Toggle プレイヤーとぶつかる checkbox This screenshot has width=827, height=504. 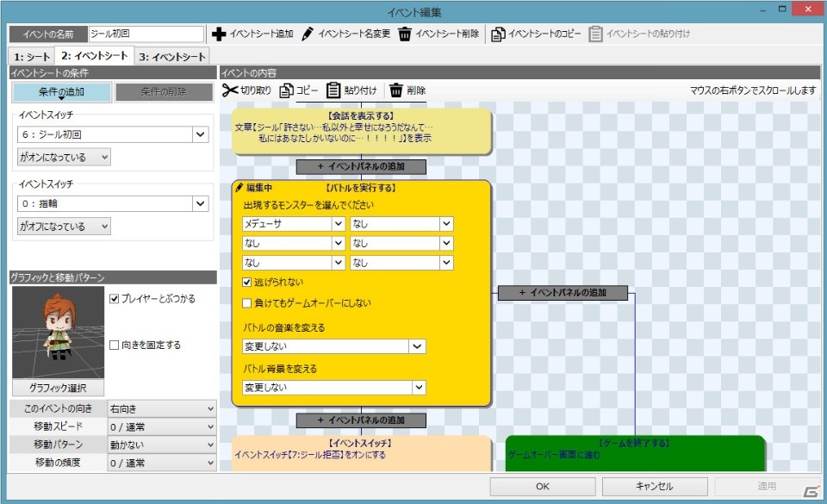[114, 299]
